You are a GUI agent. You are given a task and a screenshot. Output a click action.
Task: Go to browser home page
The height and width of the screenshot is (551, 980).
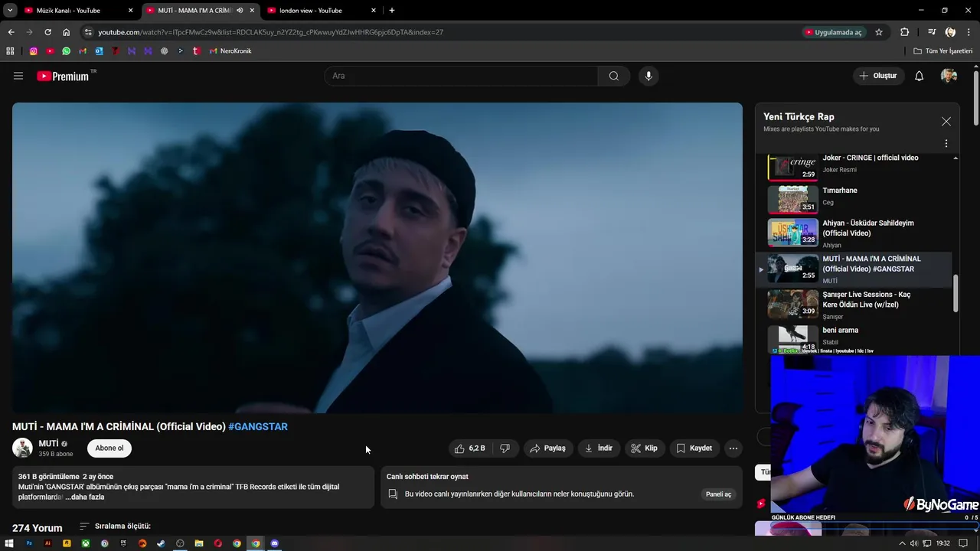pyautogui.click(x=66, y=32)
